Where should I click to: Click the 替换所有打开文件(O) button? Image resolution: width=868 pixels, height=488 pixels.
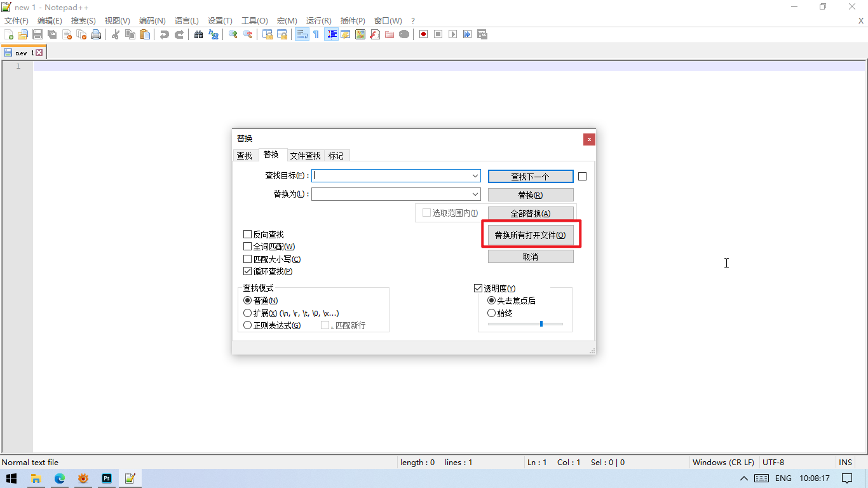click(x=531, y=235)
